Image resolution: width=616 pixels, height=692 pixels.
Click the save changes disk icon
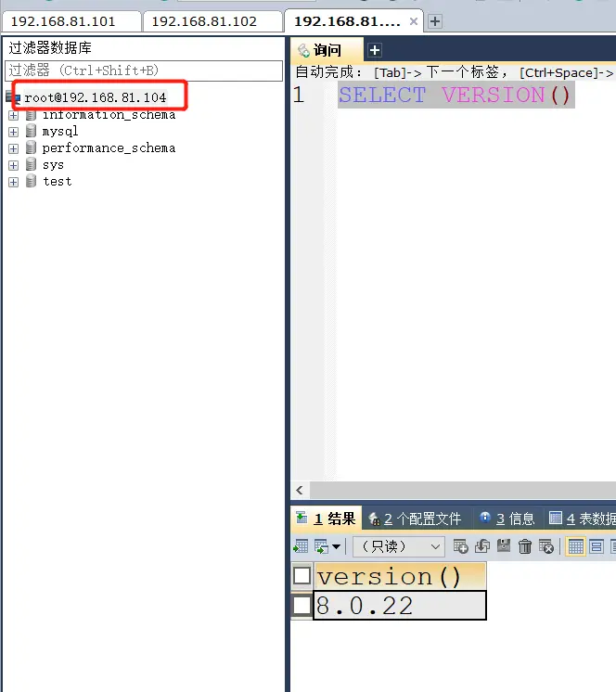(504, 546)
